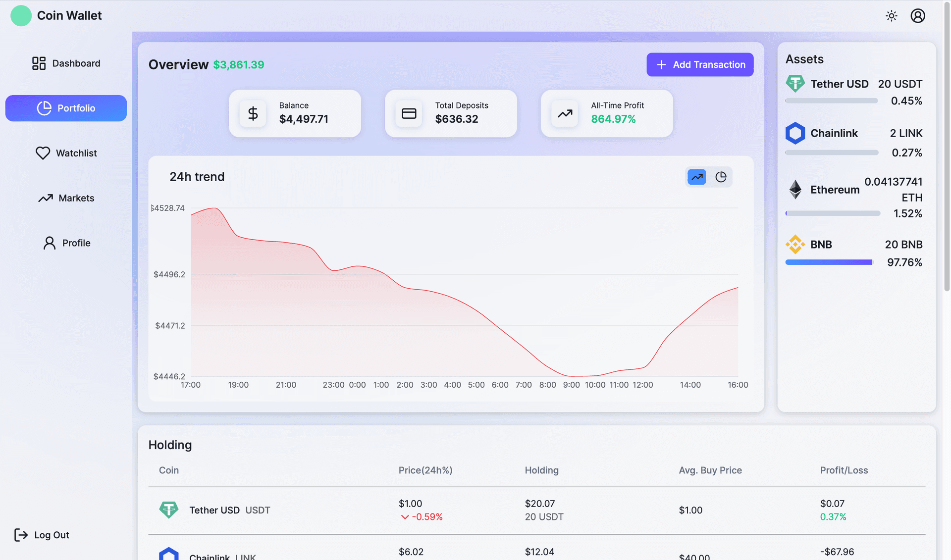Click the Balance dollar sign icon

pyautogui.click(x=253, y=114)
